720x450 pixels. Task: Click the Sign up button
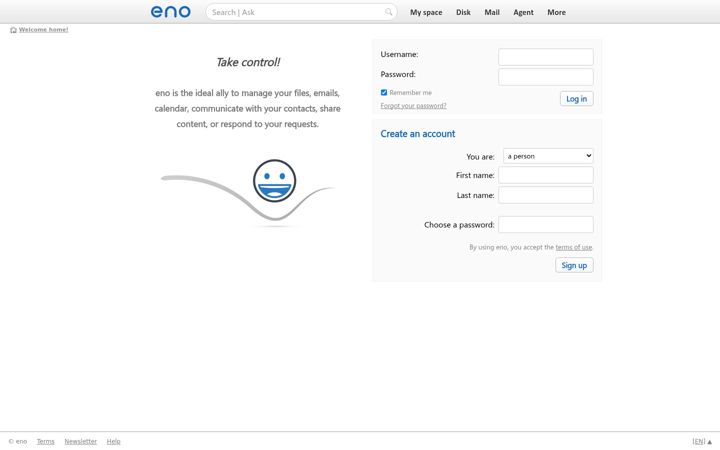[x=574, y=265]
